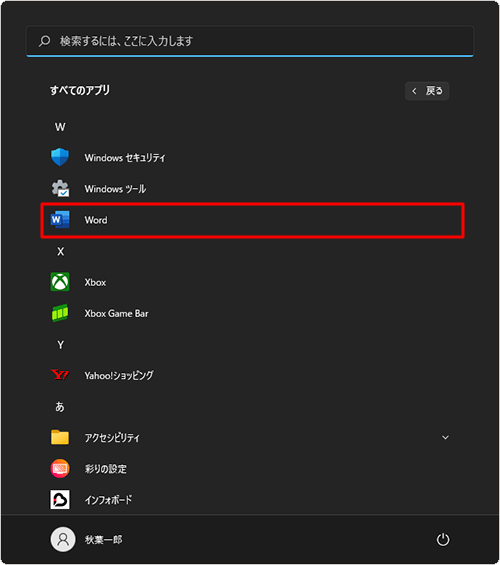Click the Windows ツール label
The width and height of the screenshot is (500, 565).
(115, 188)
